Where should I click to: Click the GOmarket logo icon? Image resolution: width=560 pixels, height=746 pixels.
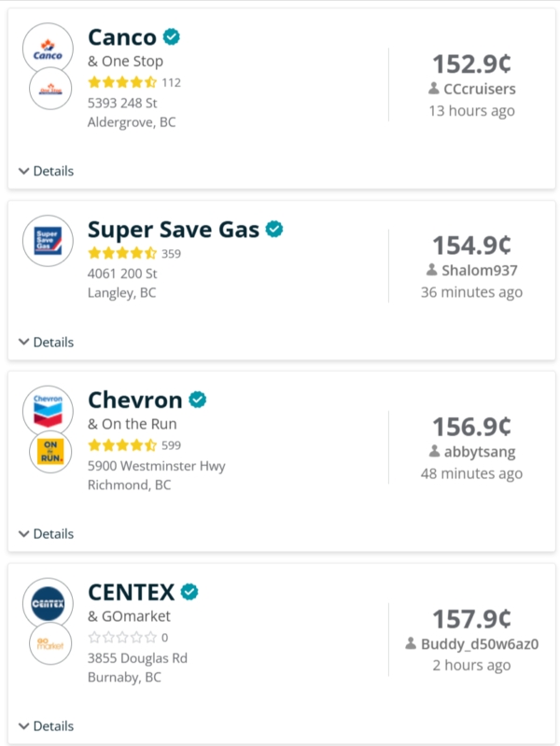[x=50, y=643]
